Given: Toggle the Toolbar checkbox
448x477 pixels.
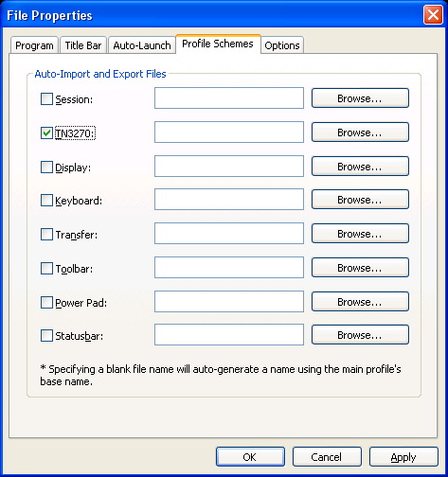Looking at the screenshot, I should pyautogui.click(x=46, y=269).
